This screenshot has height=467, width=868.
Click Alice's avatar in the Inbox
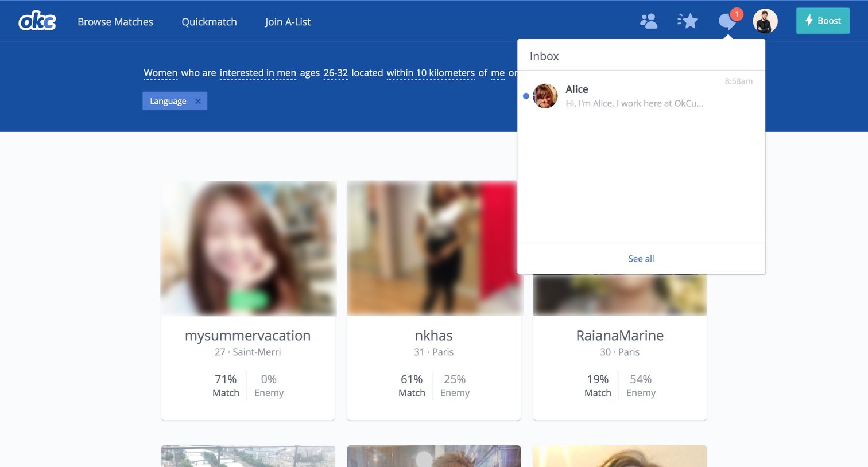545,96
